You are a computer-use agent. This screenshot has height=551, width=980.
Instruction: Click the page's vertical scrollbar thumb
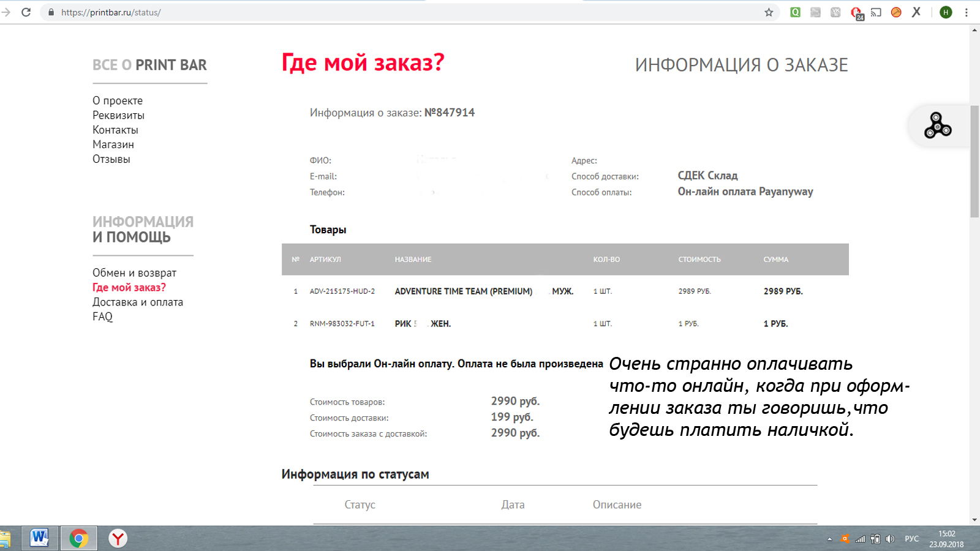[974, 161]
